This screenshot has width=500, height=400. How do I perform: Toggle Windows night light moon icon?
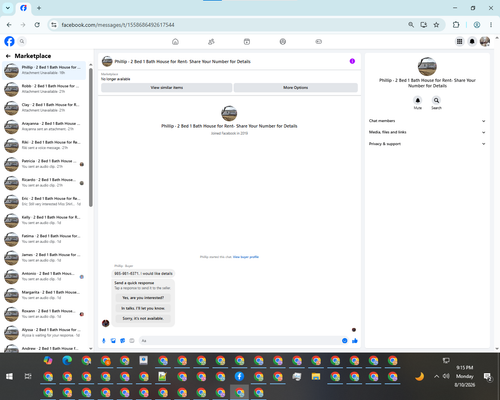[x=419, y=376]
